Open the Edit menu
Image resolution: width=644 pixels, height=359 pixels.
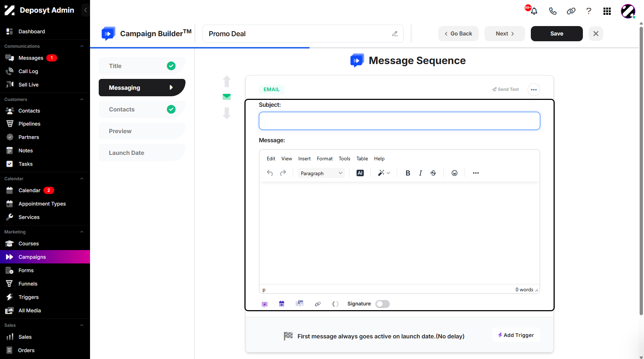(271, 159)
